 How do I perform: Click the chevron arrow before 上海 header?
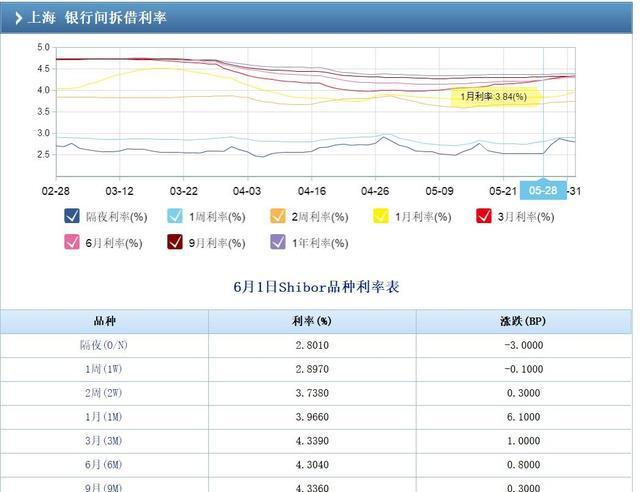(18, 18)
